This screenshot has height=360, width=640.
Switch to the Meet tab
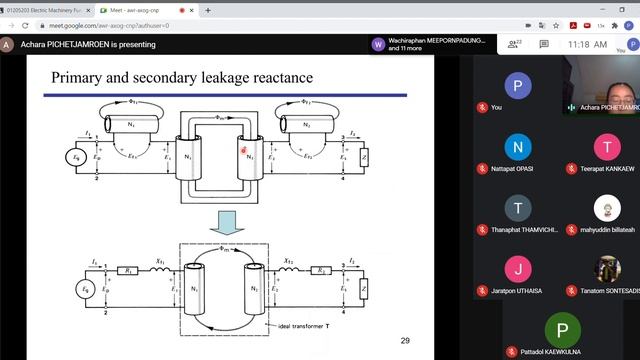point(147,10)
